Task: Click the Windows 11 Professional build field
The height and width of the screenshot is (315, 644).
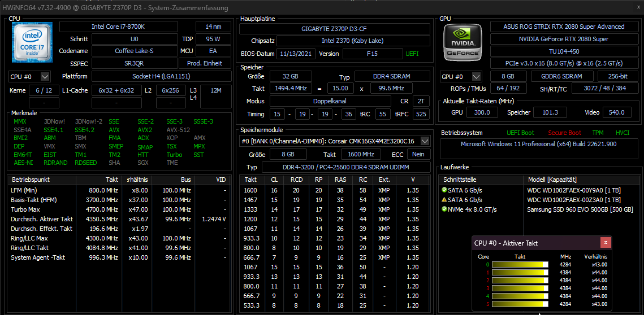Action: (x=538, y=148)
